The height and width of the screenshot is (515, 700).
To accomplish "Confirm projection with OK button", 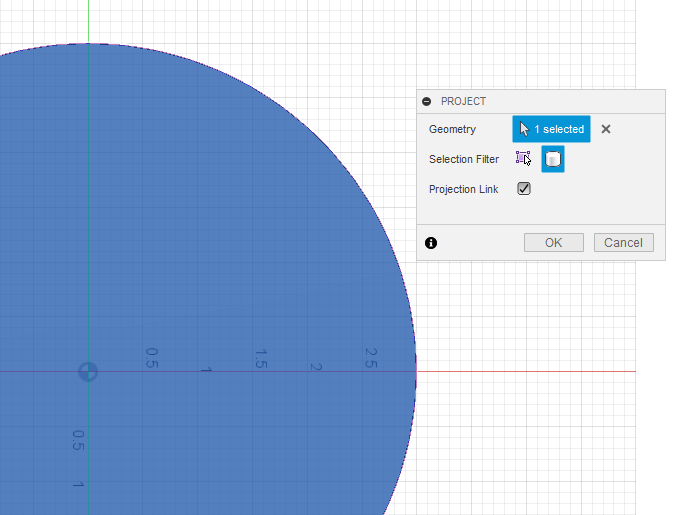I will 554,242.
